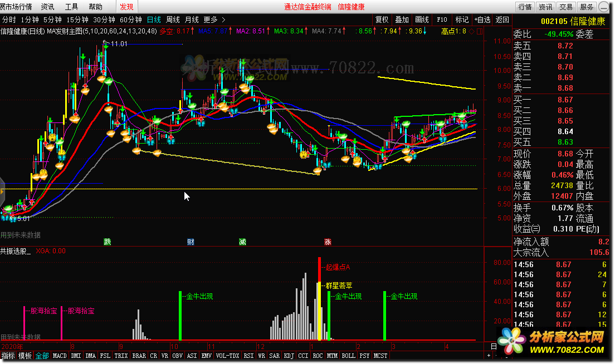Click the 涨 marker on the chart
Image resolution: width=615 pixels, height=364 pixels.
click(x=328, y=242)
